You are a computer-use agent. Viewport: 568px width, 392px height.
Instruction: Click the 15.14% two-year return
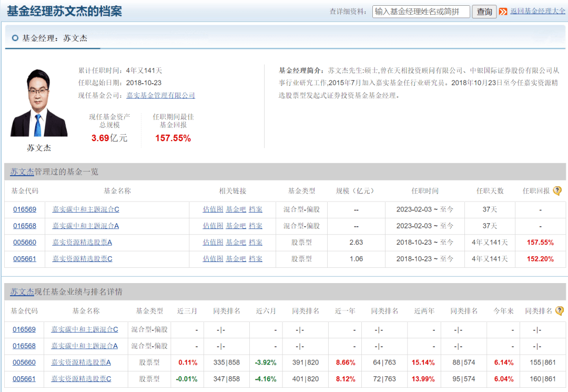423,363
